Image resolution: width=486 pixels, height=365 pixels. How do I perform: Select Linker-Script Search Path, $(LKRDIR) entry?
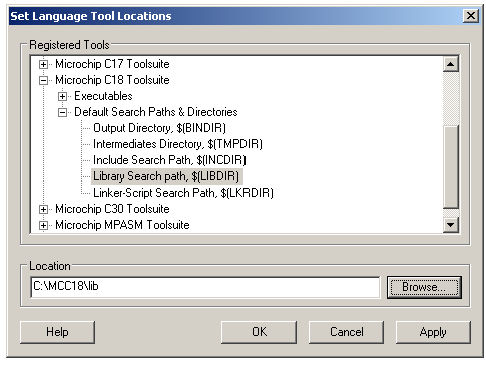click(x=183, y=193)
